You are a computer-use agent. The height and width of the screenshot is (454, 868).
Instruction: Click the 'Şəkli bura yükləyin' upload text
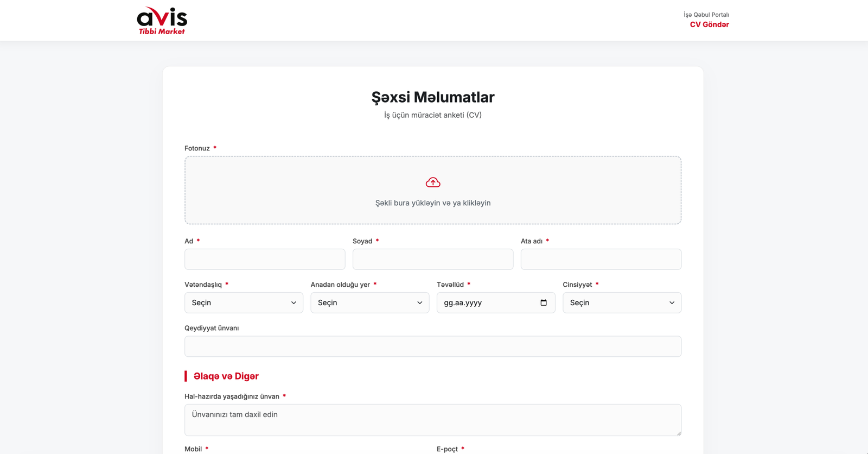tap(433, 203)
